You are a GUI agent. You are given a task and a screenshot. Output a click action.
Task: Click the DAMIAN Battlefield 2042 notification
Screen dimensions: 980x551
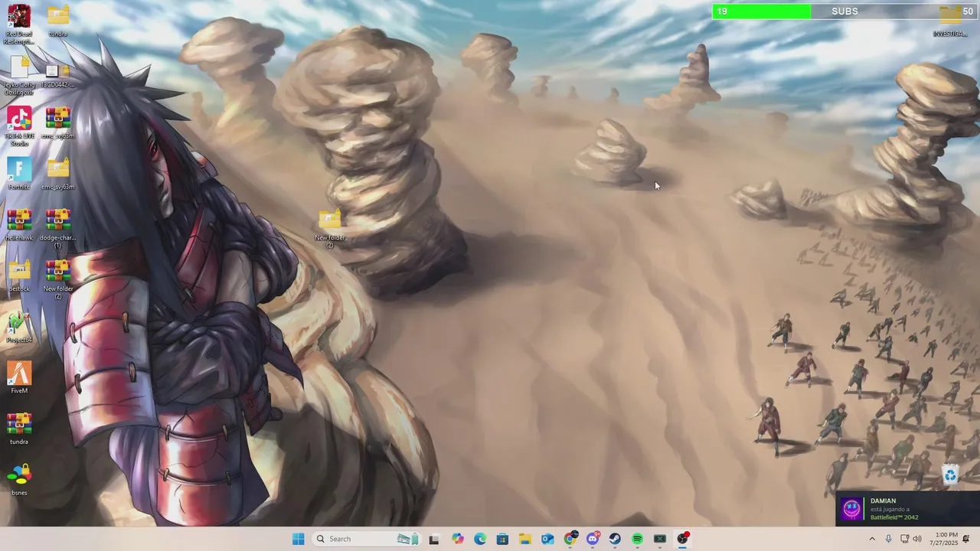pyautogui.click(x=907, y=509)
